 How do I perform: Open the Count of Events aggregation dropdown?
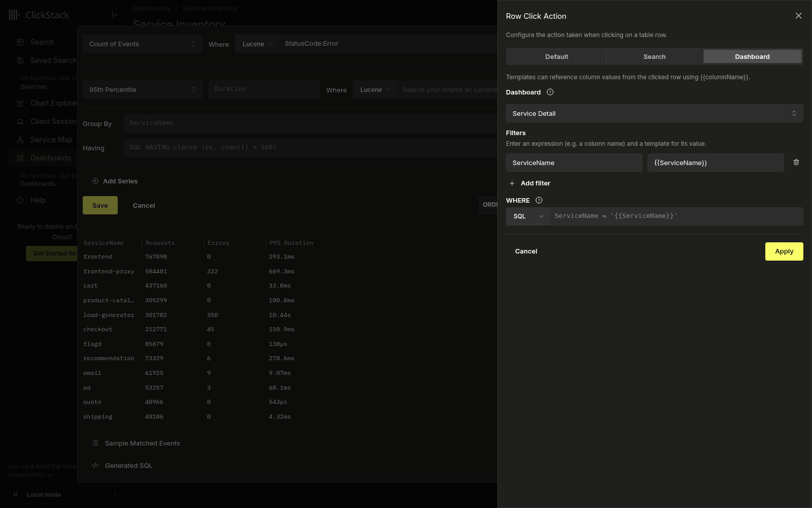[x=142, y=44]
